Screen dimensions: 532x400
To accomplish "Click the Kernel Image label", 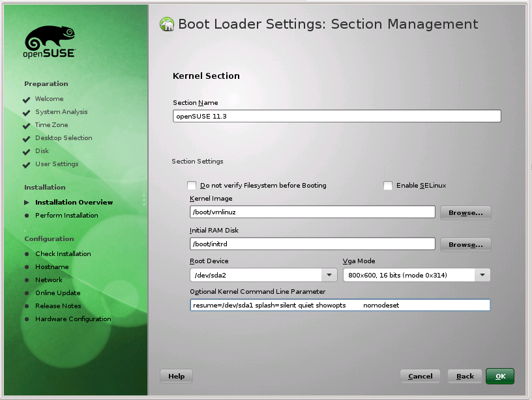I will click(211, 199).
